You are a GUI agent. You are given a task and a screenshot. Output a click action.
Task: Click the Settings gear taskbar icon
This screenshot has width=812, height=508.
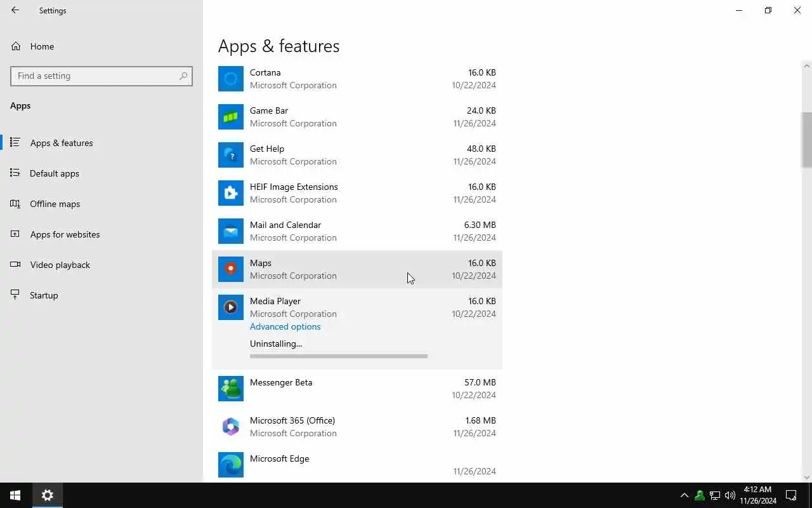[47, 495]
